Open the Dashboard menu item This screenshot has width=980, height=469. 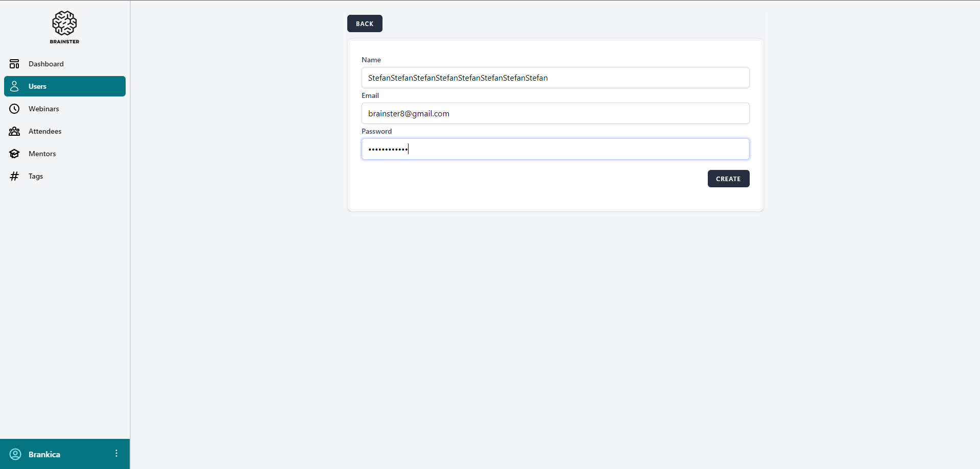pyautogui.click(x=46, y=64)
